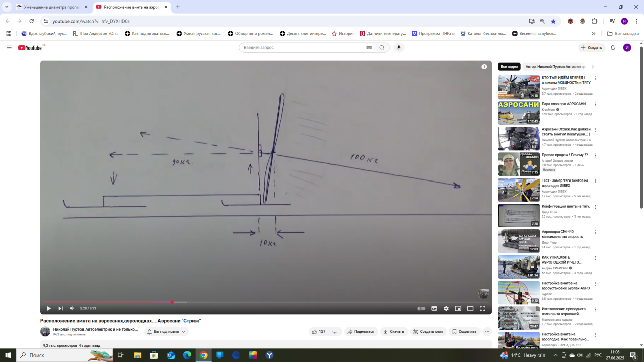Image resolution: width=644 pixels, height=362 pixels.
Task: Enable miniplayer mode
Action: [458, 308]
